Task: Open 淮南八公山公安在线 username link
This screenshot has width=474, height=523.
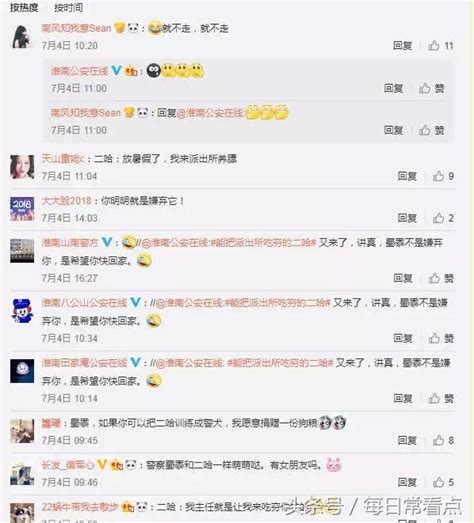Action: click(x=84, y=303)
